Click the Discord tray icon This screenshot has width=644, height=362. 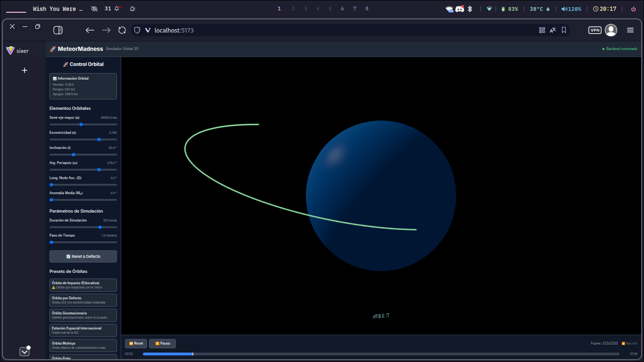460,9
